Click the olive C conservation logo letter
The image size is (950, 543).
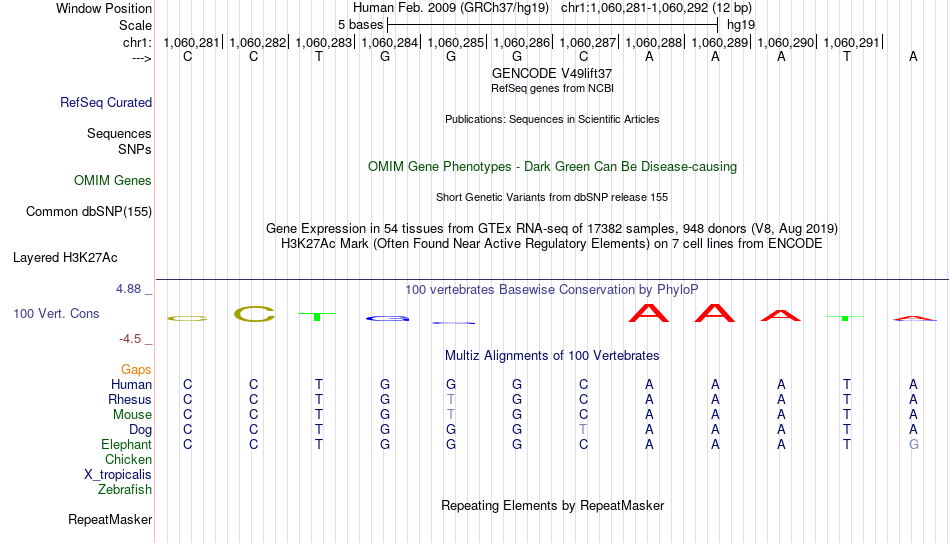pos(254,314)
